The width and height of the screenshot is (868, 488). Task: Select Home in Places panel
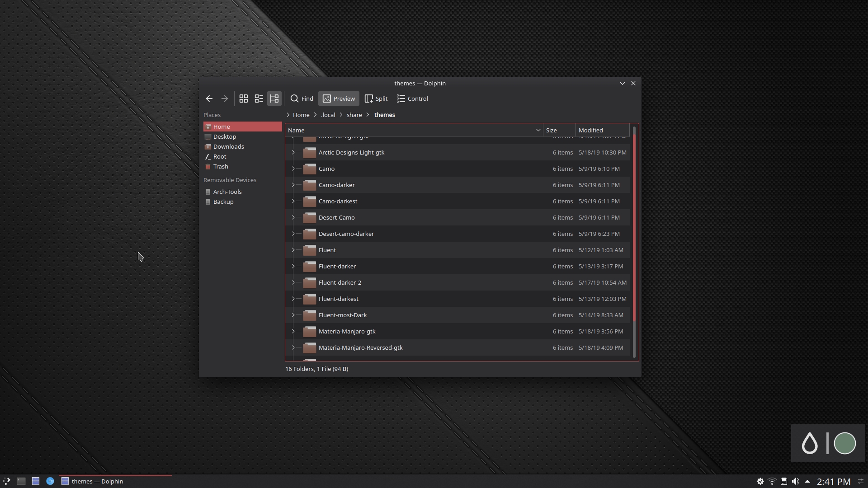click(242, 127)
